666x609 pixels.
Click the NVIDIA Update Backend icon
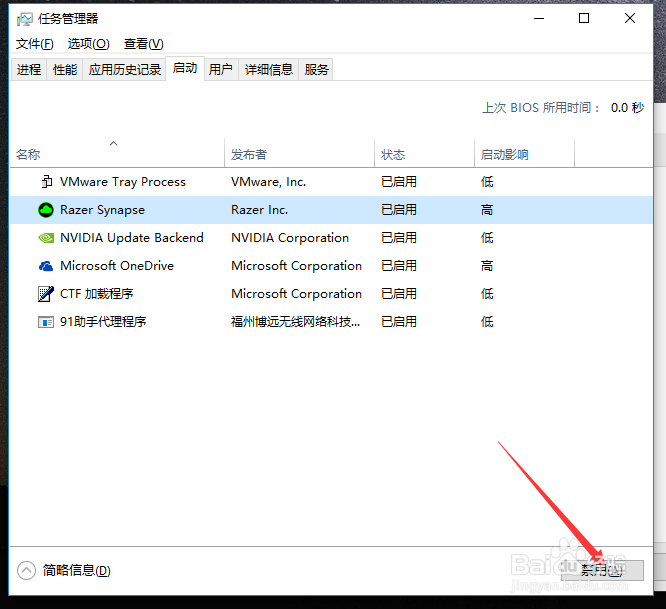coord(46,238)
